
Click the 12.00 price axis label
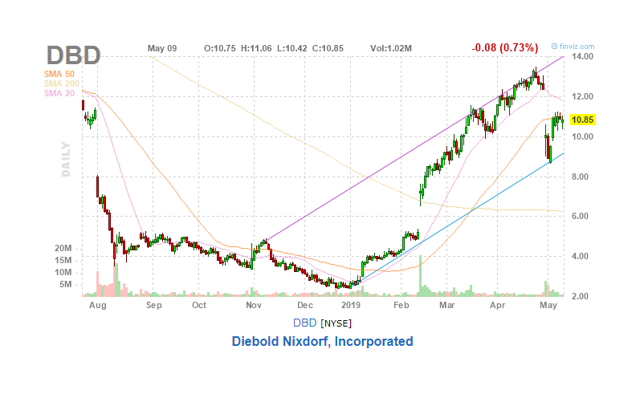582,97
